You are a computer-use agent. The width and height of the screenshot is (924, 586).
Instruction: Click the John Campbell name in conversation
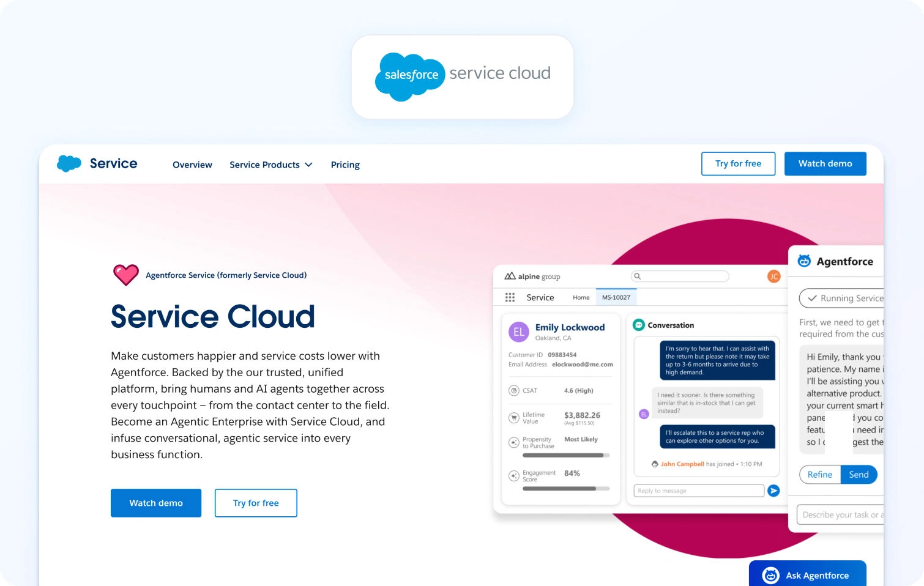[x=682, y=464]
